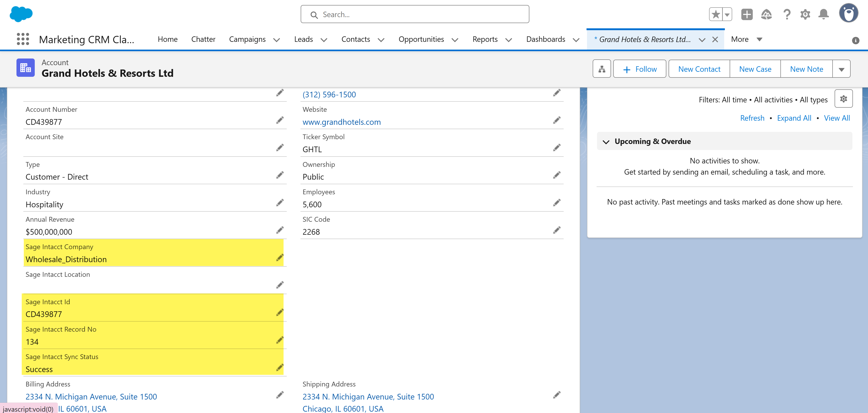The width and height of the screenshot is (868, 413).
Task: Click the Favorites star icon
Action: click(716, 14)
